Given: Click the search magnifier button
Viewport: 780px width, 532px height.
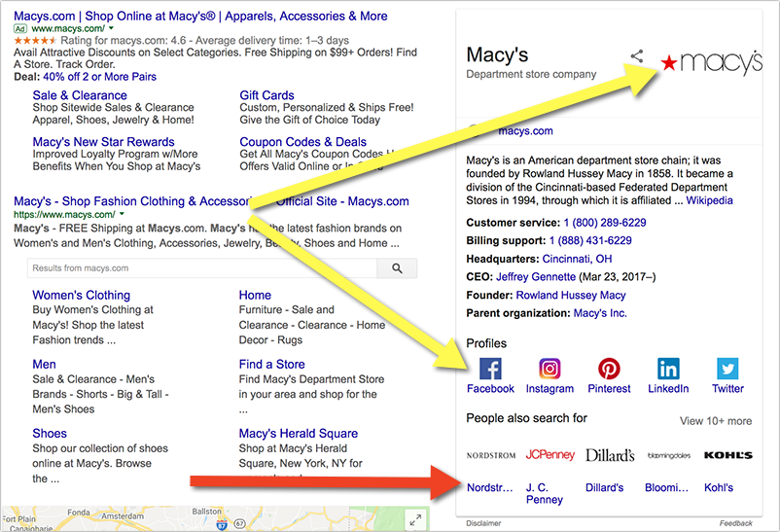Looking at the screenshot, I should point(397,268).
